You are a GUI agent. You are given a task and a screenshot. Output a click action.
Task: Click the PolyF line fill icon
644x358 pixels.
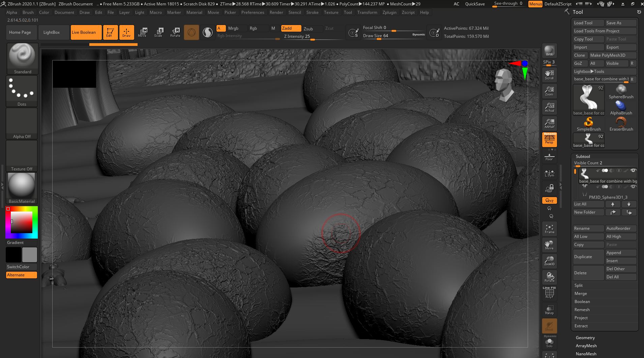tap(549, 293)
